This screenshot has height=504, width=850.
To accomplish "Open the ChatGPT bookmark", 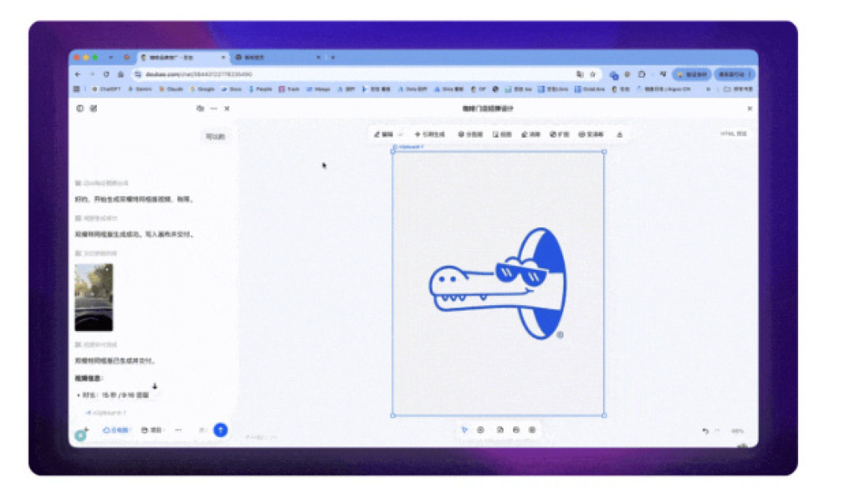I will (106, 89).
